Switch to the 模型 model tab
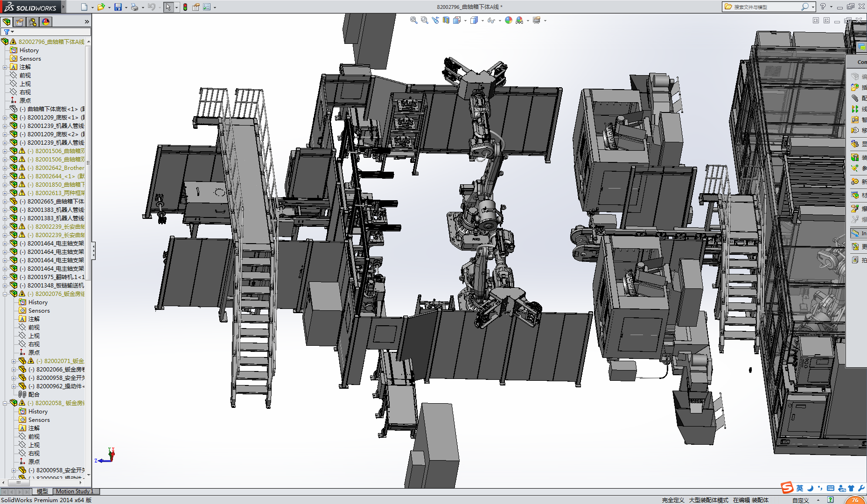Screen dimensions: 867x504 click(x=42, y=491)
